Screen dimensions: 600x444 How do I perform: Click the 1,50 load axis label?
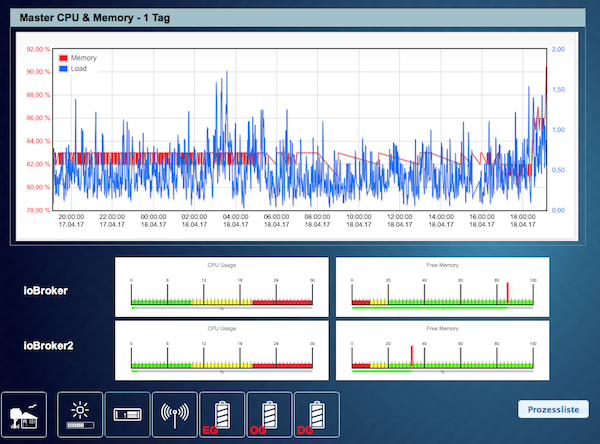pyautogui.click(x=558, y=89)
